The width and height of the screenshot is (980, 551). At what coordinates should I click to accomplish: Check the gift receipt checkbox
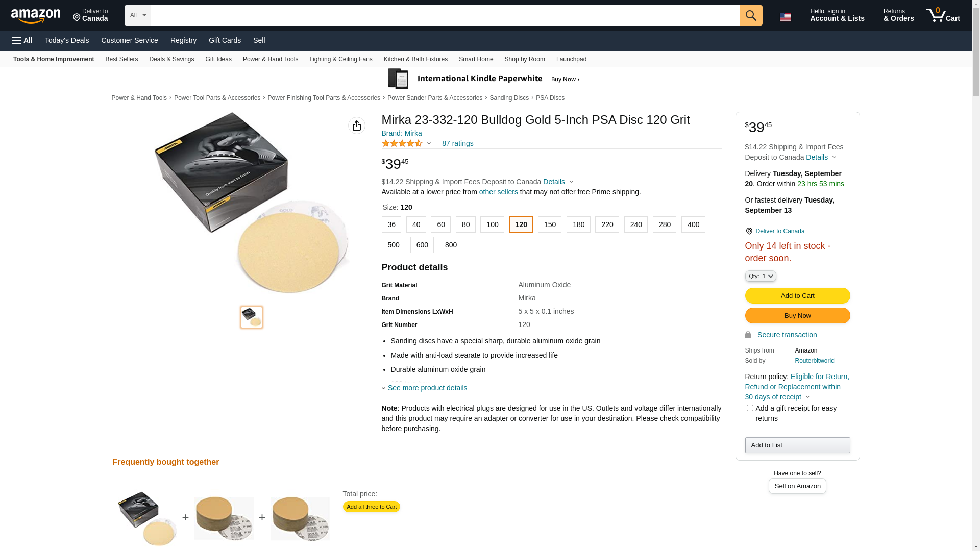pyautogui.click(x=750, y=408)
